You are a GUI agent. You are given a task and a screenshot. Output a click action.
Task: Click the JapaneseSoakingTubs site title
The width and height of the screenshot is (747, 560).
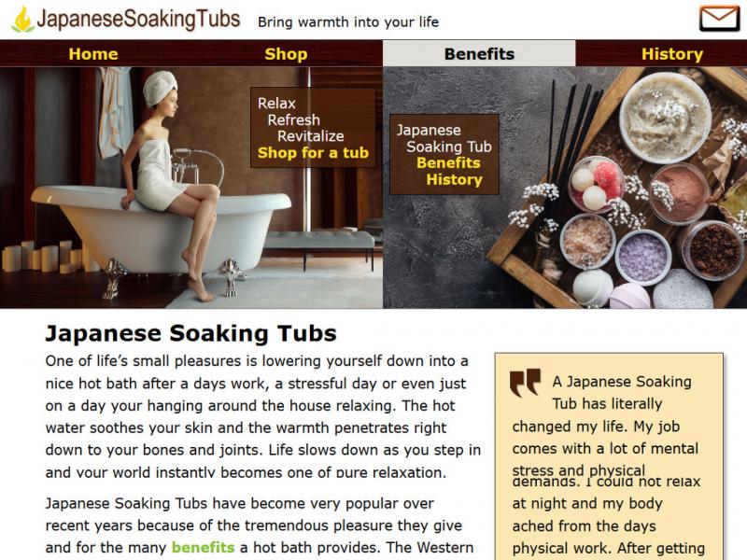point(138,20)
